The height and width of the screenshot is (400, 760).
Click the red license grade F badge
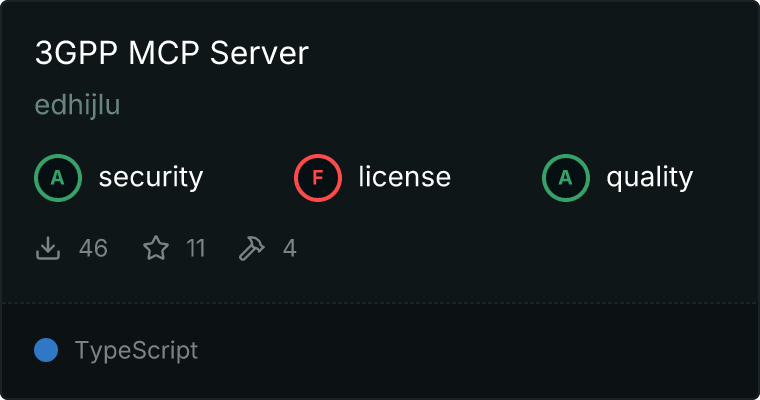pyautogui.click(x=318, y=178)
